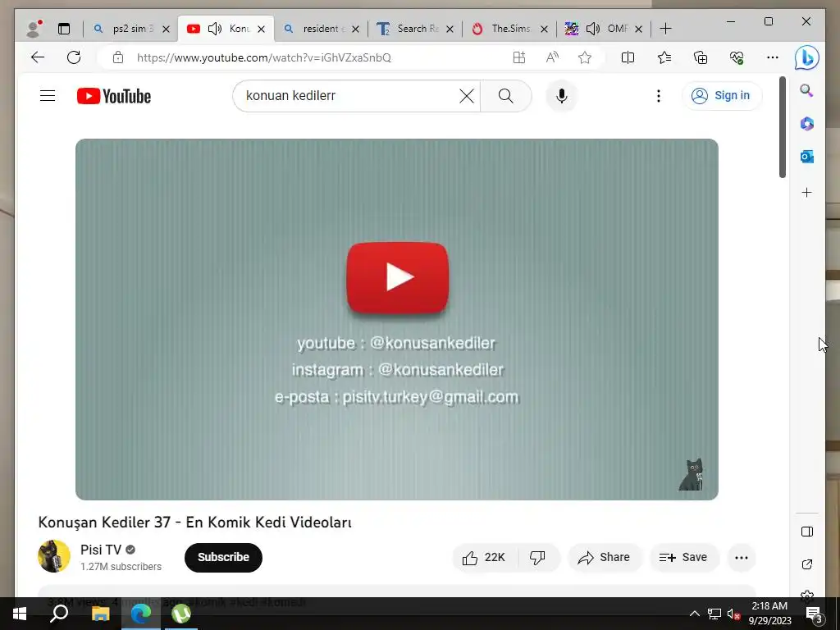Screen dimensions: 840x630
Task: Click the address bar URL
Action: click(x=263, y=58)
